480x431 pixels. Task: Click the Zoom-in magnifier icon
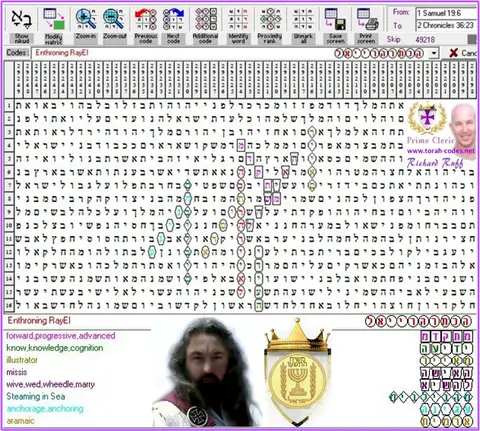[x=86, y=19]
